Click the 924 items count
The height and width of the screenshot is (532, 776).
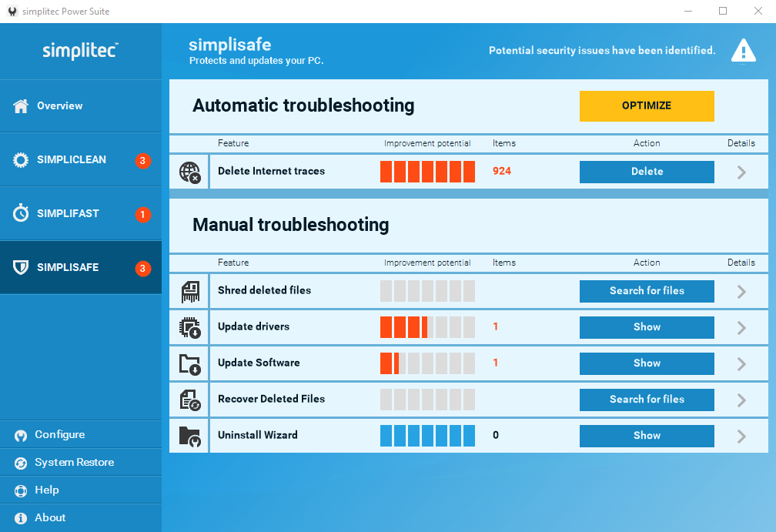(502, 171)
